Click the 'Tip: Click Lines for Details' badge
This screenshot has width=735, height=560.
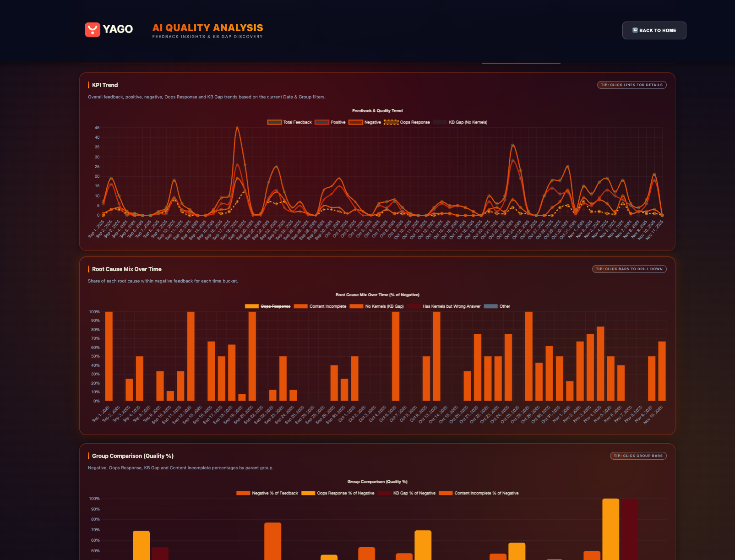(632, 85)
